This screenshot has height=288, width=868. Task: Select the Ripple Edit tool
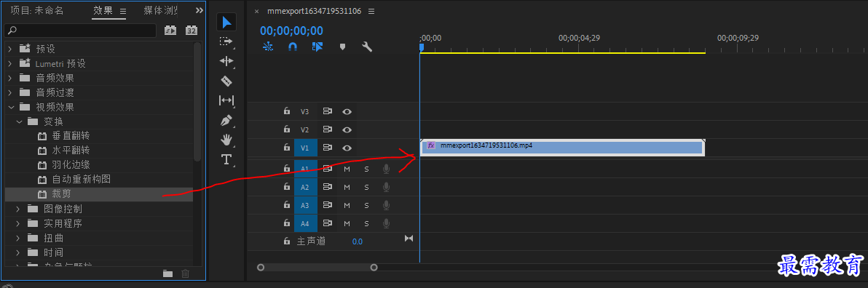click(x=226, y=61)
